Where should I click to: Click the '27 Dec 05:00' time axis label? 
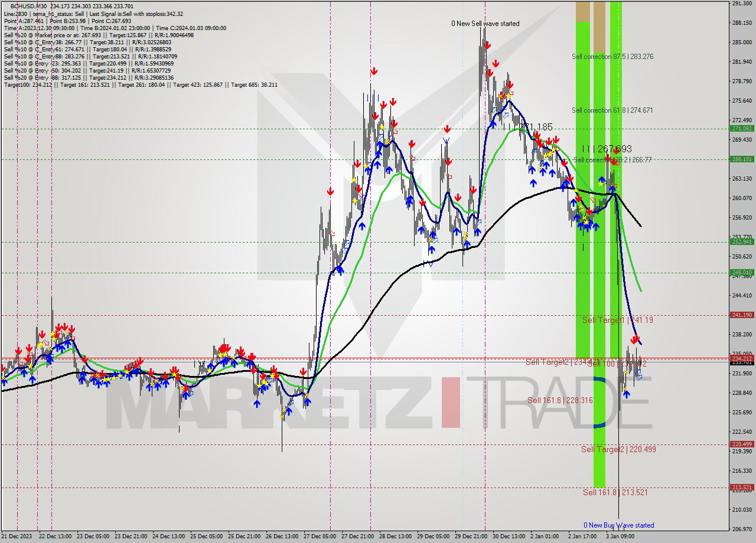click(x=320, y=537)
